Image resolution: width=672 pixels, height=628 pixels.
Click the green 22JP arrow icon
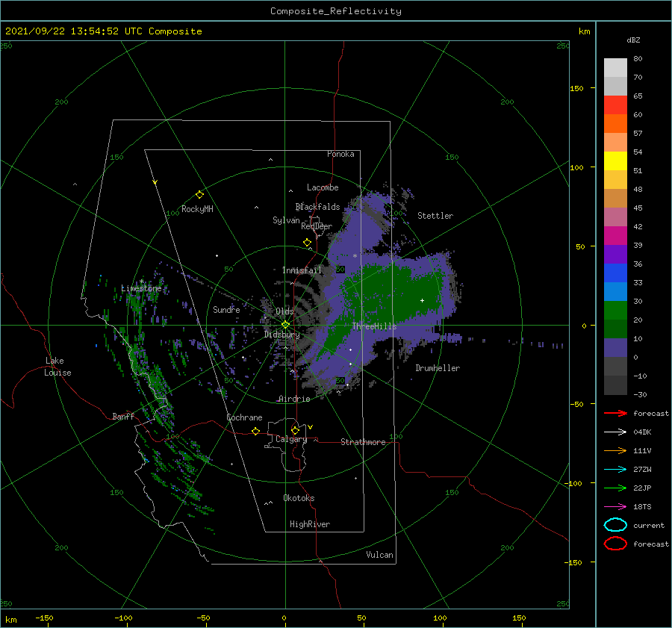[x=615, y=488]
